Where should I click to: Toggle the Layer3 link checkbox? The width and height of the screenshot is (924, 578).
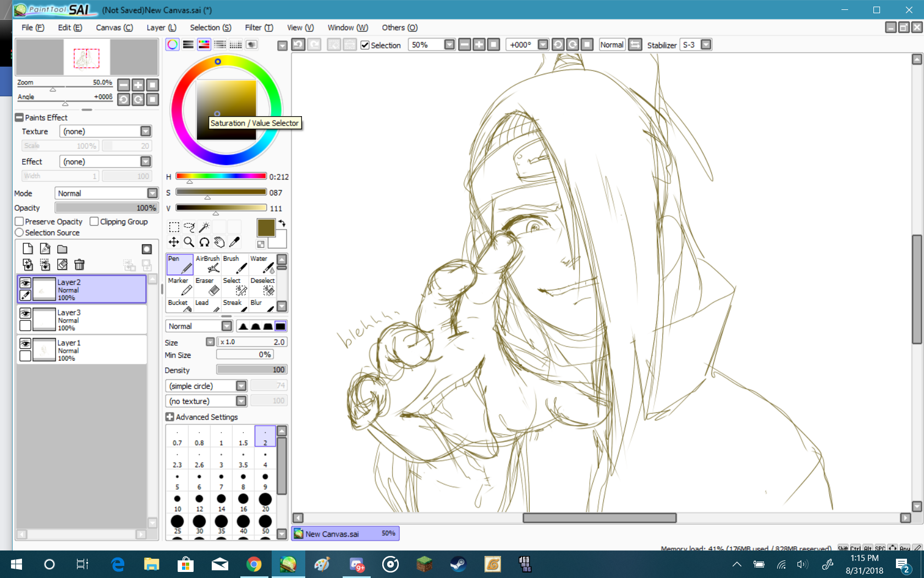tap(25, 326)
